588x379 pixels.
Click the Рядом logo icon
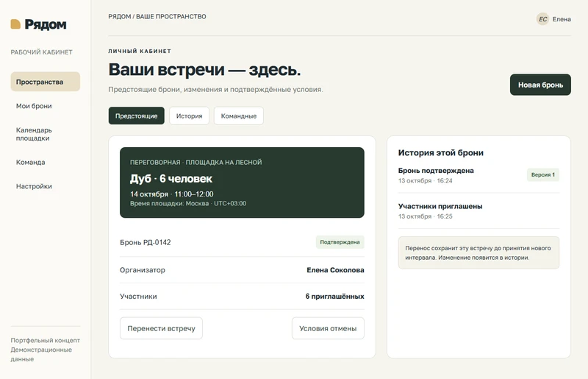coord(15,24)
